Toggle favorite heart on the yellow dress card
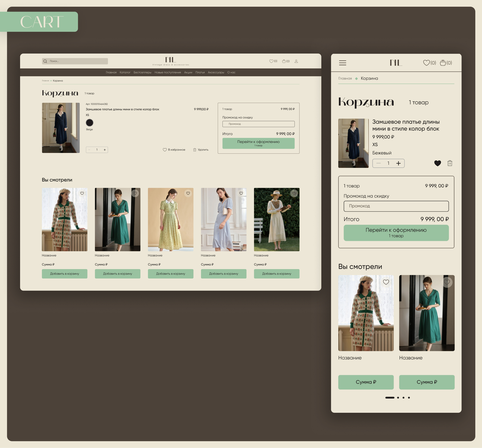This screenshot has height=448, width=482. click(x=188, y=193)
